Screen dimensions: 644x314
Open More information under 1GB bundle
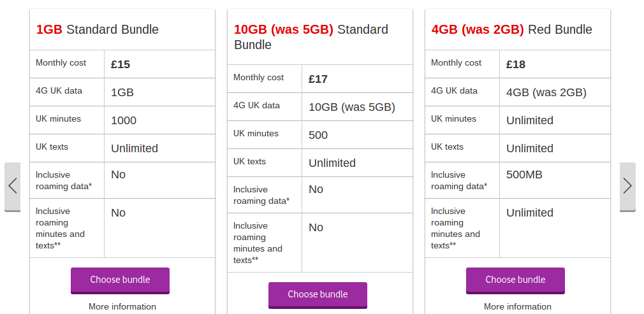pyautogui.click(x=122, y=306)
